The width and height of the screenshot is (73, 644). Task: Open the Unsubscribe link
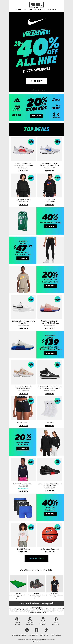(33, 635)
